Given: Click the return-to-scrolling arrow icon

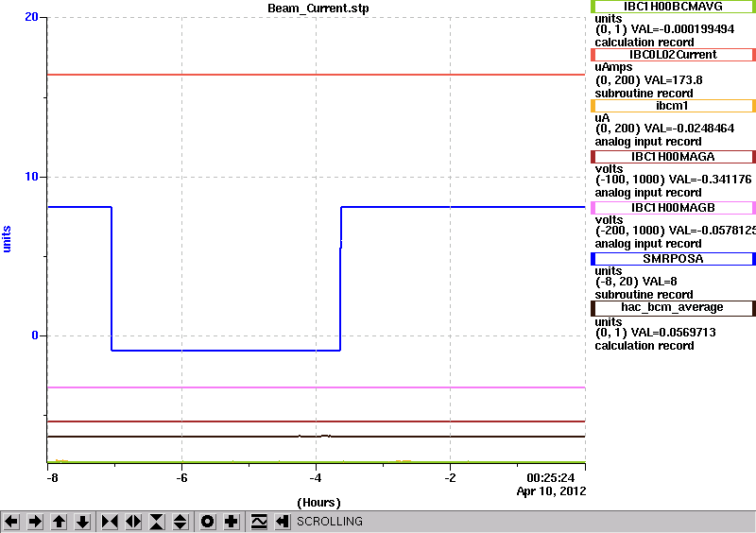Looking at the screenshot, I should pyautogui.click(x=283, y=522).
